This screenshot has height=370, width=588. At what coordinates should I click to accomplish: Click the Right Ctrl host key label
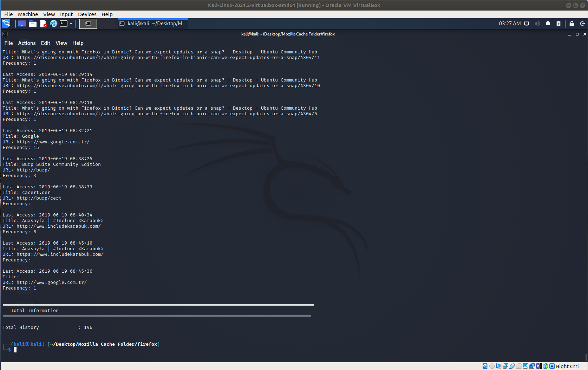click(x=567, y=366)
